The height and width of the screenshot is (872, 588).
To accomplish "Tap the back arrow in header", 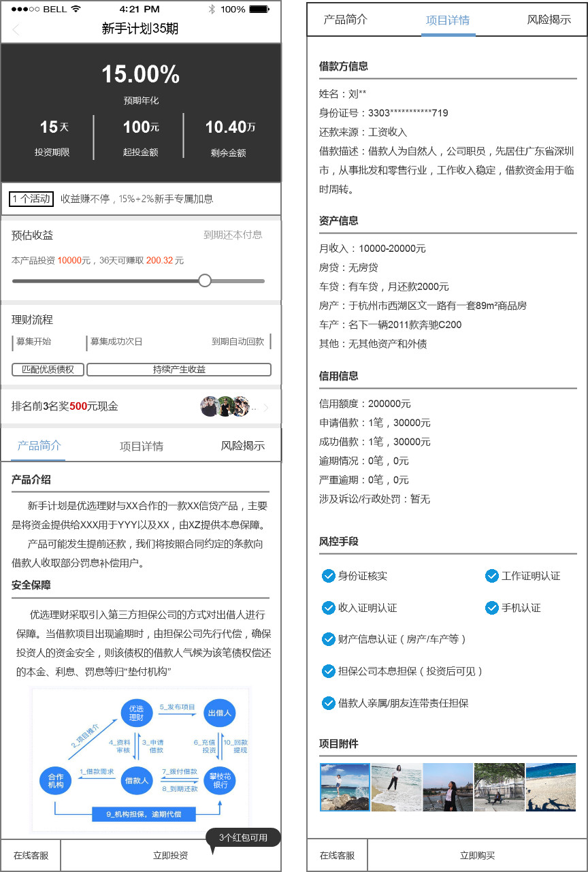I will pos(16,29).
